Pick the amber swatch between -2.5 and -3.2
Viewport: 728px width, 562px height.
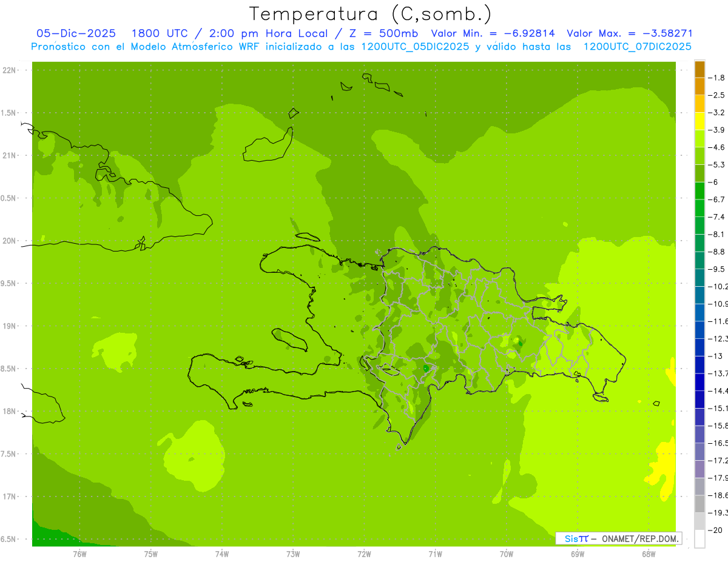coord(699,104)
